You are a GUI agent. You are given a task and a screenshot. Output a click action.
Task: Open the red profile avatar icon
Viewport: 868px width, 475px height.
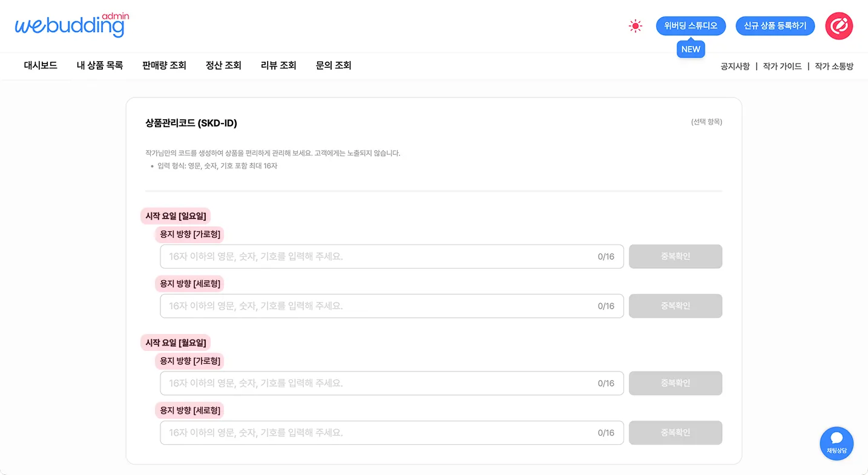pos(839,26)
